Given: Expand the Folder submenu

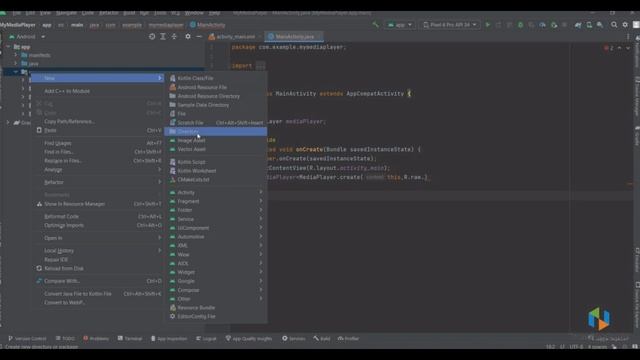Looking at the screenshot, I should point(216,210).
